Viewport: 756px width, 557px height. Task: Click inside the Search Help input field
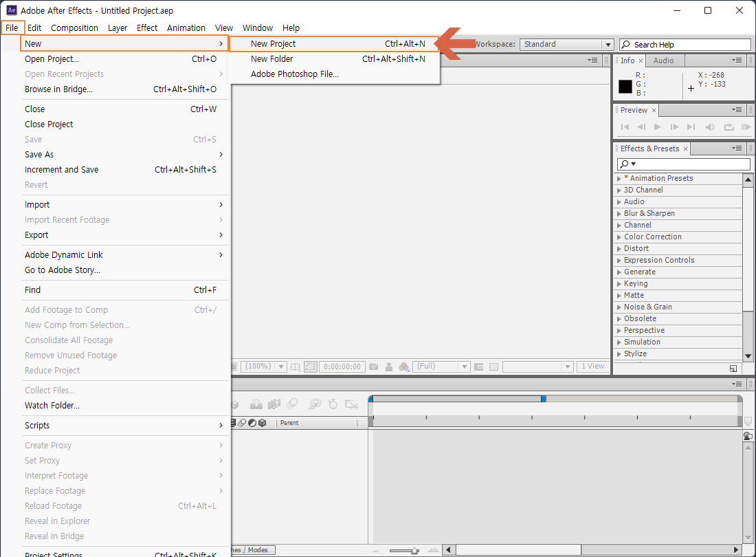coord(685,45)
